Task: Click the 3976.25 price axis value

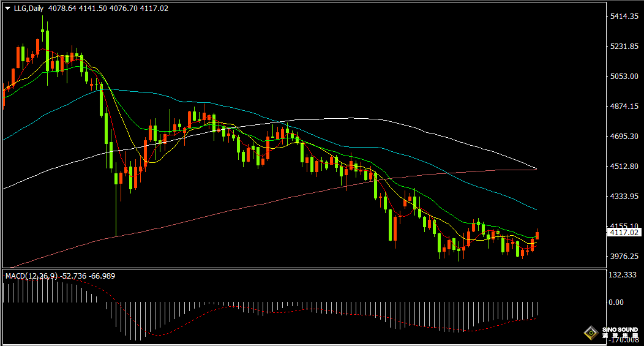Action: pos(624,257)
